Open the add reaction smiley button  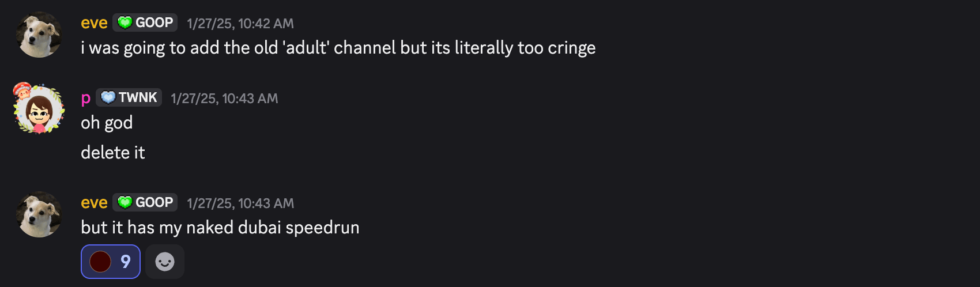tap(165, 262)
